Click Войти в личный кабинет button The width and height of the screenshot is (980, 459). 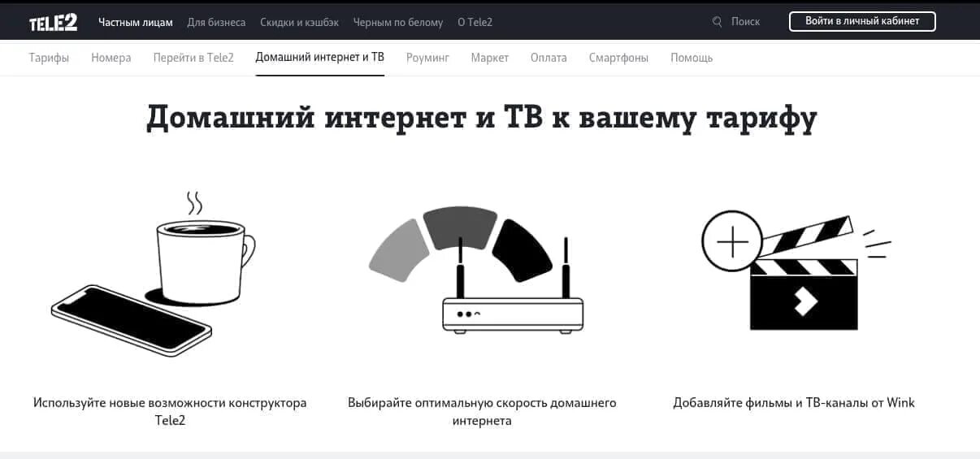[862, 21]
